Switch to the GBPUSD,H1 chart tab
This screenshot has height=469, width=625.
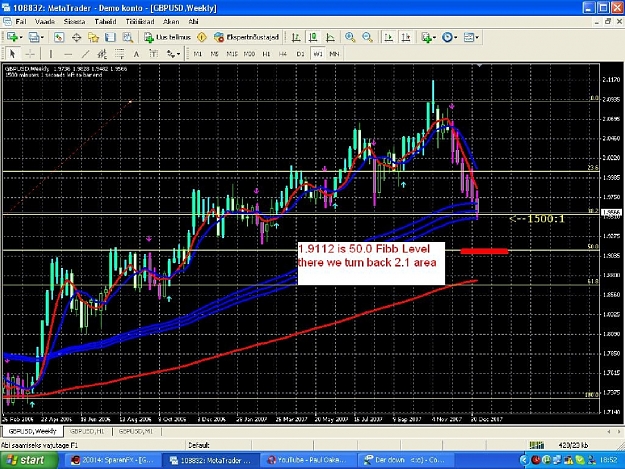click(x=87, y=431)
